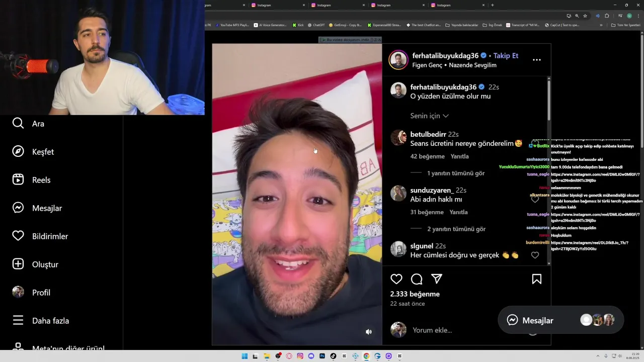Open İng Örnek bookmark folder
The height and width of the screenshot is (362, 644).
(x=492, y=25)
